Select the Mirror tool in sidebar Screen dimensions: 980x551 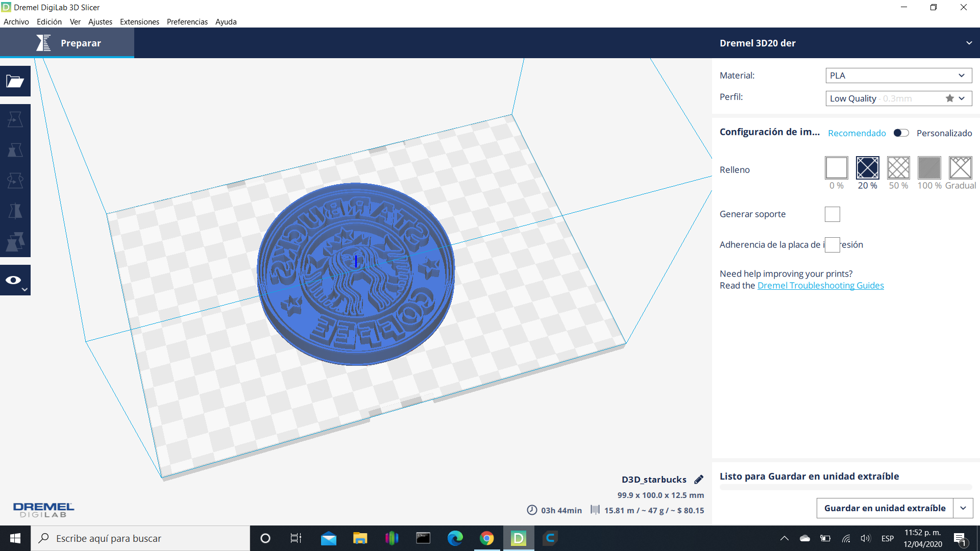point(15,211)
